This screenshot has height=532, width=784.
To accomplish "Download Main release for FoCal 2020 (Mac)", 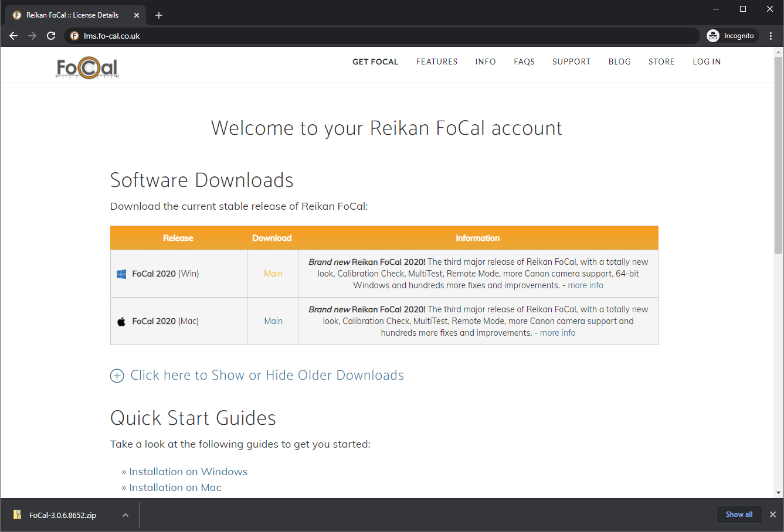I will click(x=273, y=321).
